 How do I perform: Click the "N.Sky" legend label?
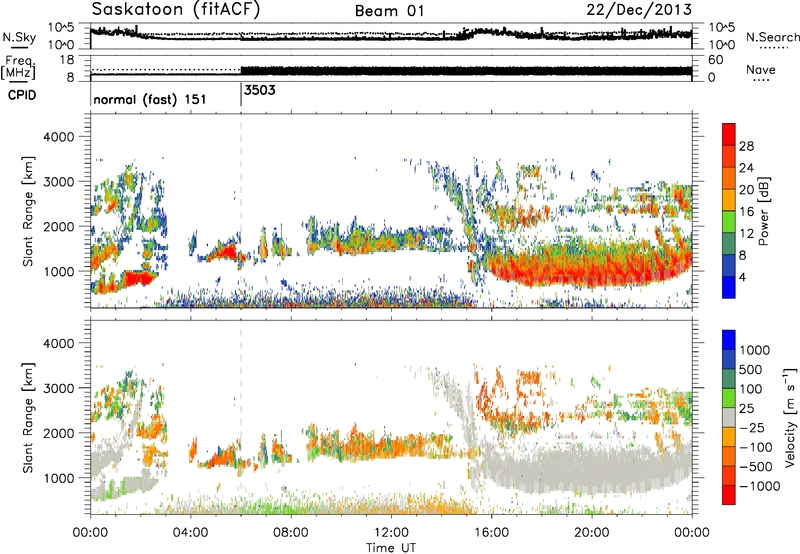(19, 37)
